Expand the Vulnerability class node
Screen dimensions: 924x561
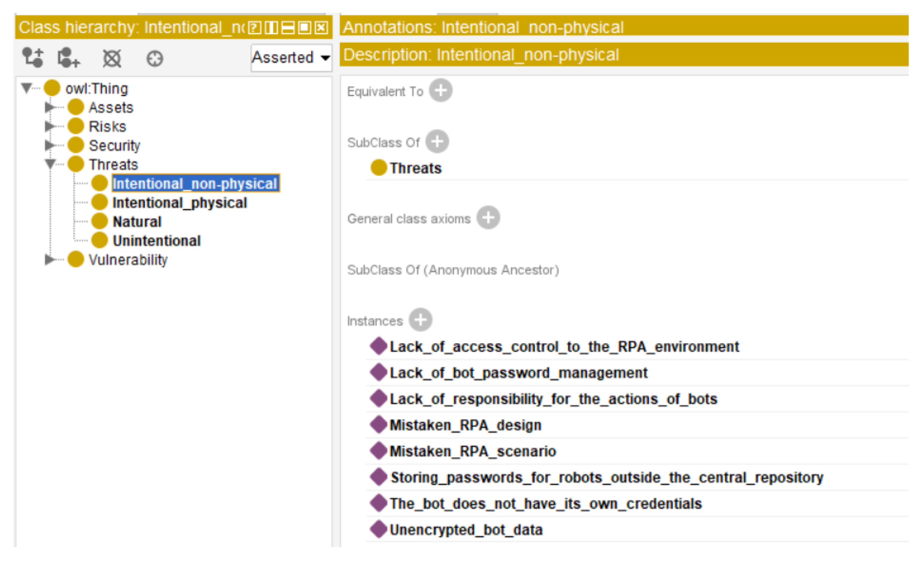[49, 259]
